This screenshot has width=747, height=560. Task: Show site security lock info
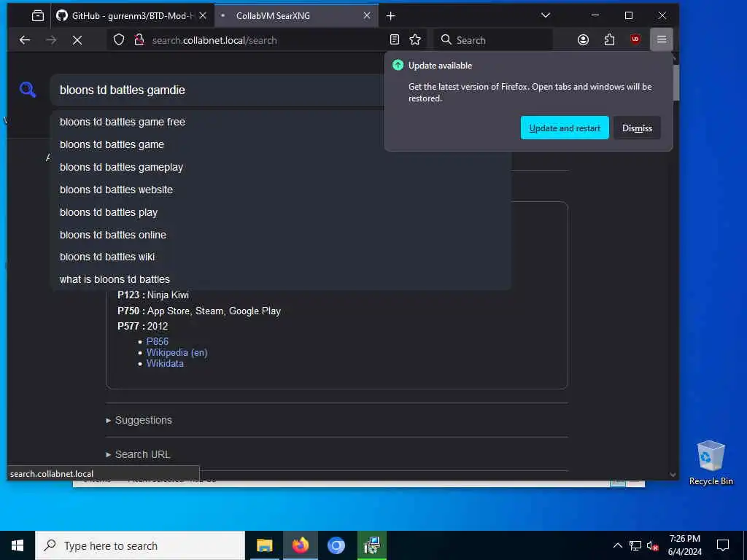(139, 40)
